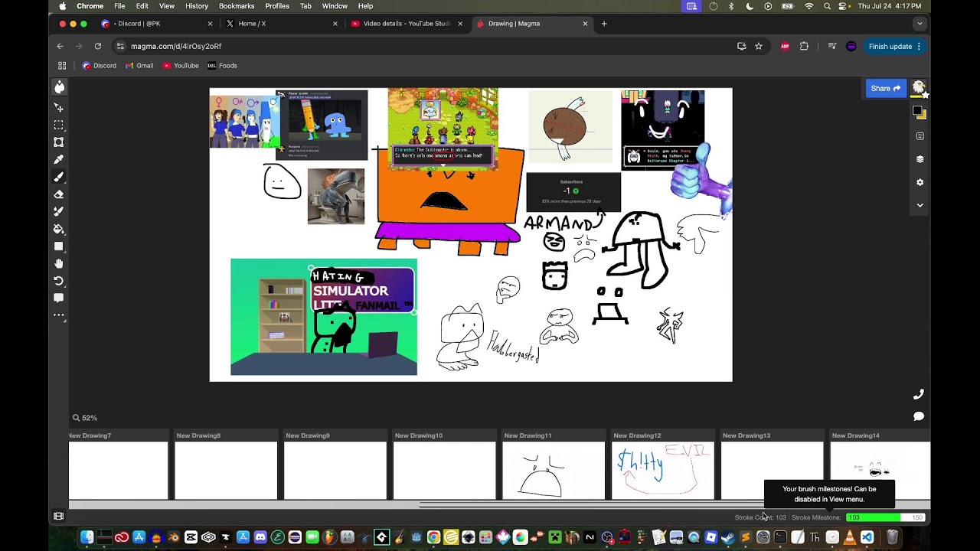
Task: Open the Foods bookmark
Action: coord(222,66)
